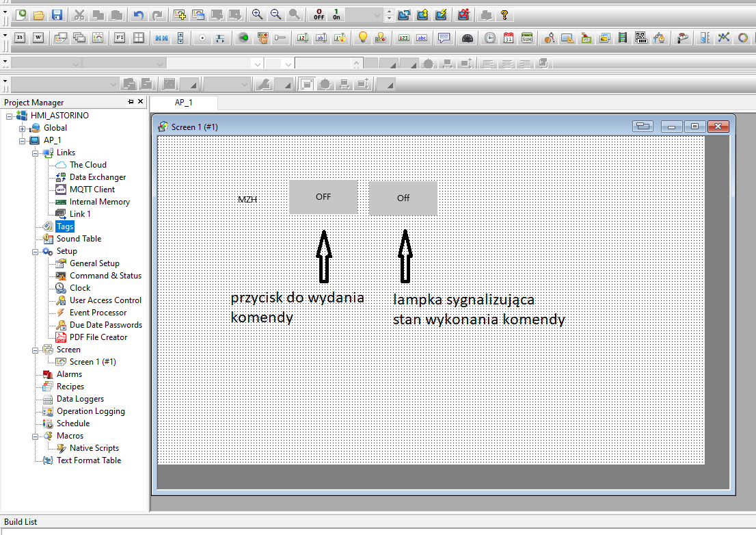
Task: Insert a numeric display with the 123 icon
Action: (x=403, y=38)
